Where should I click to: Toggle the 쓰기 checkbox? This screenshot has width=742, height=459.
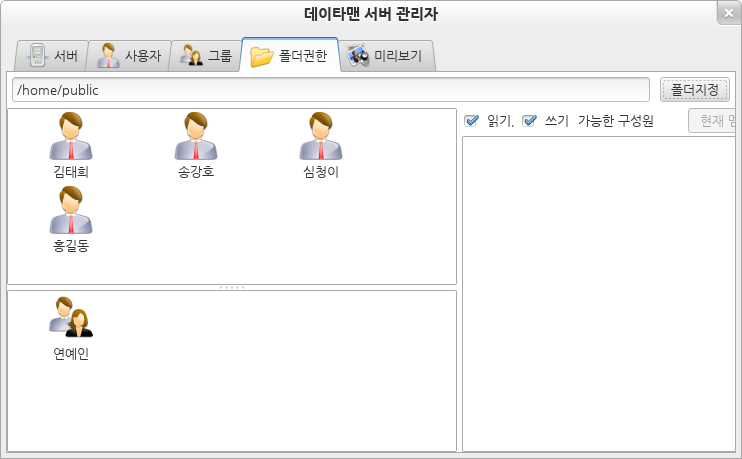click(530, 121)
